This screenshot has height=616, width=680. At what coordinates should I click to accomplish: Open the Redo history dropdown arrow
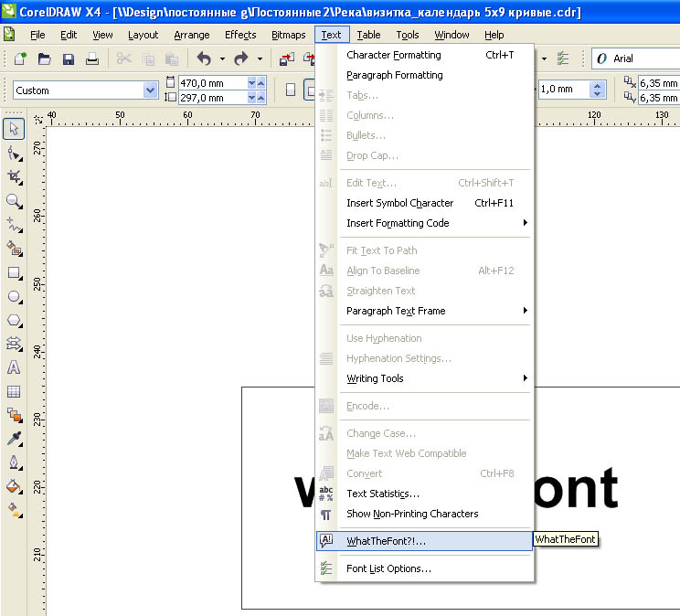260,58
